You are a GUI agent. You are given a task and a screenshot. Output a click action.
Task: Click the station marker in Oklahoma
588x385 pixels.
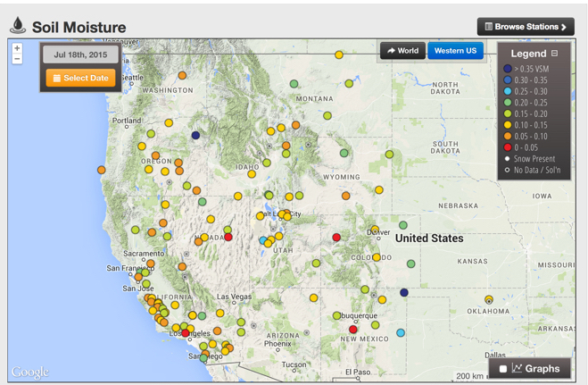[x=489, y=299]
